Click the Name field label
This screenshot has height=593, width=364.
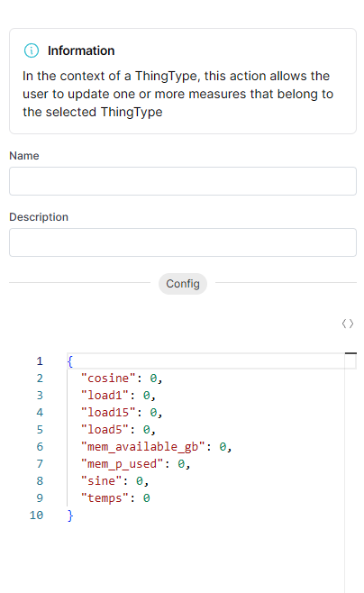[24, 156]
